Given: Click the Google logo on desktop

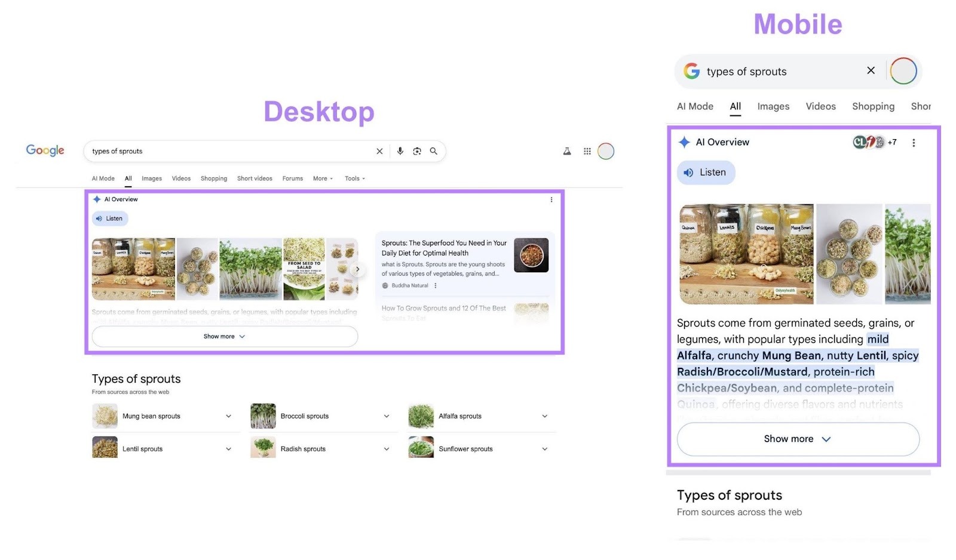Looking at the screenshot, I should coord(45,150).
